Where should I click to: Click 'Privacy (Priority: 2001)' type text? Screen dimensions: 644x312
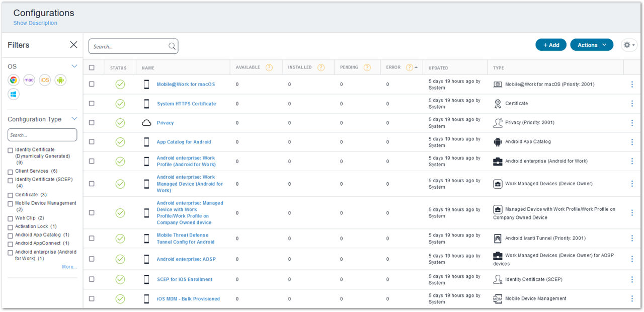530,123
